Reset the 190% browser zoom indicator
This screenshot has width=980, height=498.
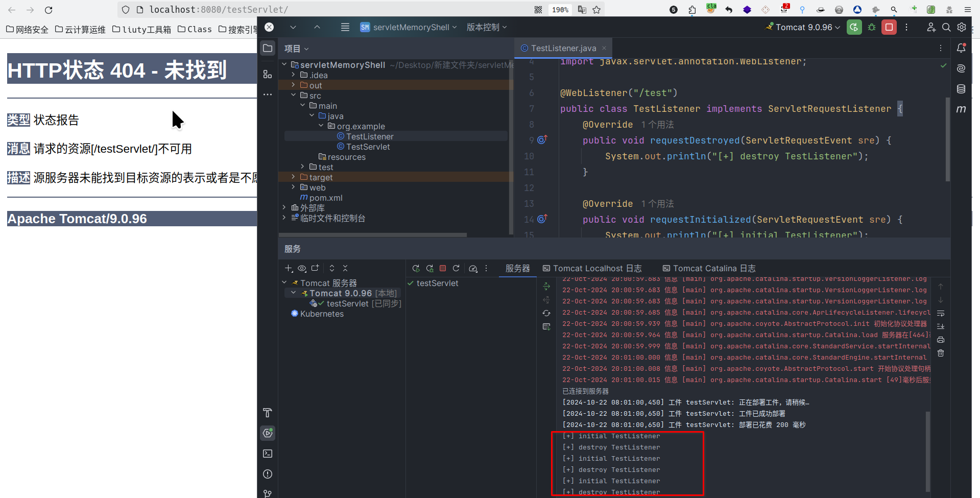tap(560, 10)
